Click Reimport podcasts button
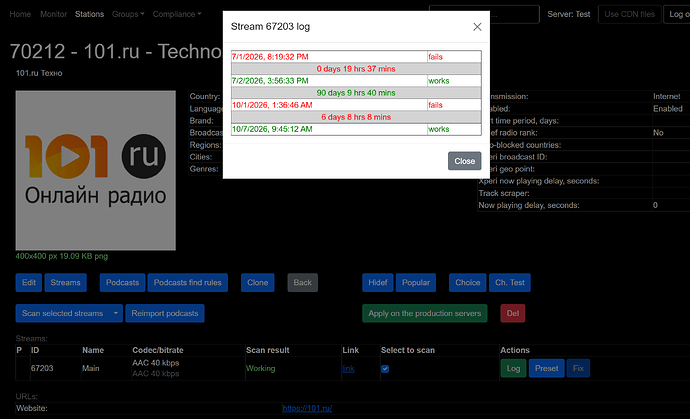Image resolution: width=690 pixels, height=419 pixels. point(165,313)
